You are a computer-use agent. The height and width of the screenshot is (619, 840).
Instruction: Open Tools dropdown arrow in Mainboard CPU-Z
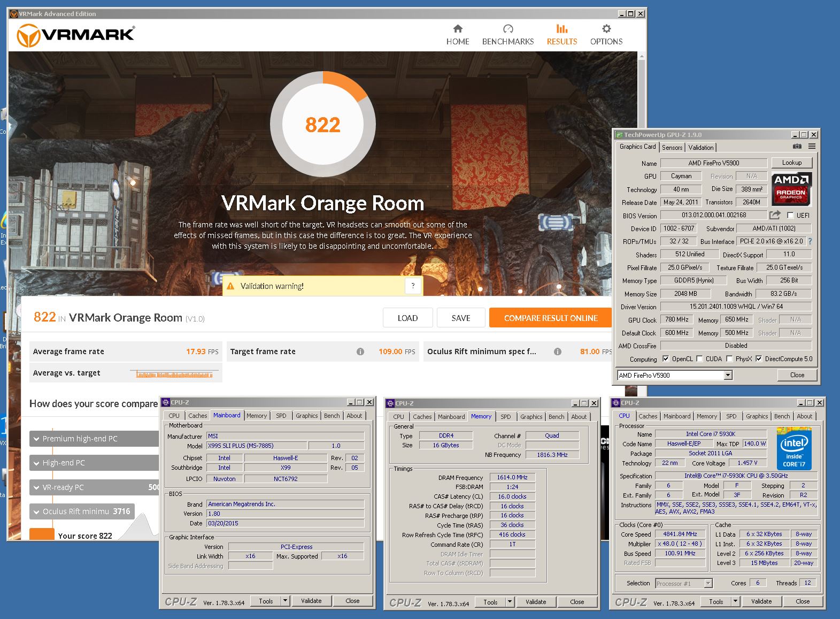(x=286, y=601)
